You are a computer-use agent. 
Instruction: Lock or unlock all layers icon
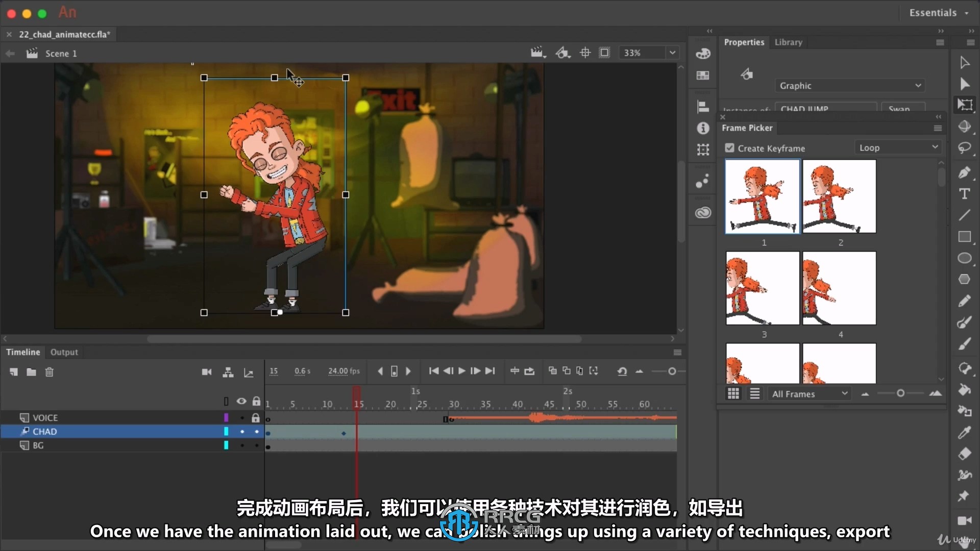pos(256,402)
